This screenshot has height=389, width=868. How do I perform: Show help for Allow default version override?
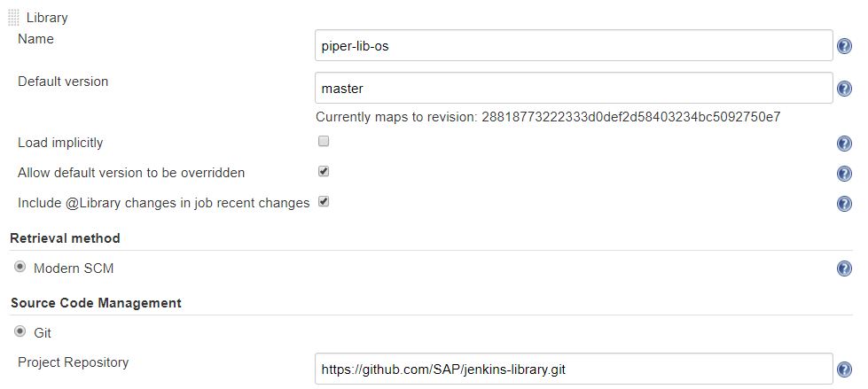(844, 174)
